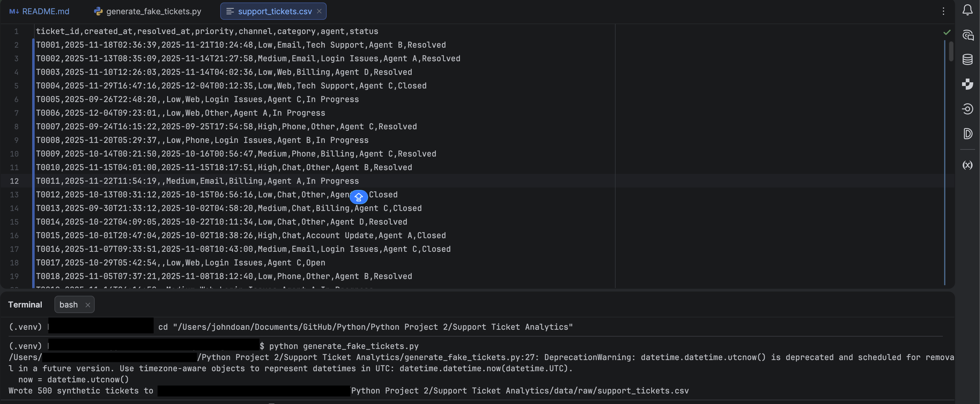Click the blue upload button over the CSV

(x=359, y=197)
